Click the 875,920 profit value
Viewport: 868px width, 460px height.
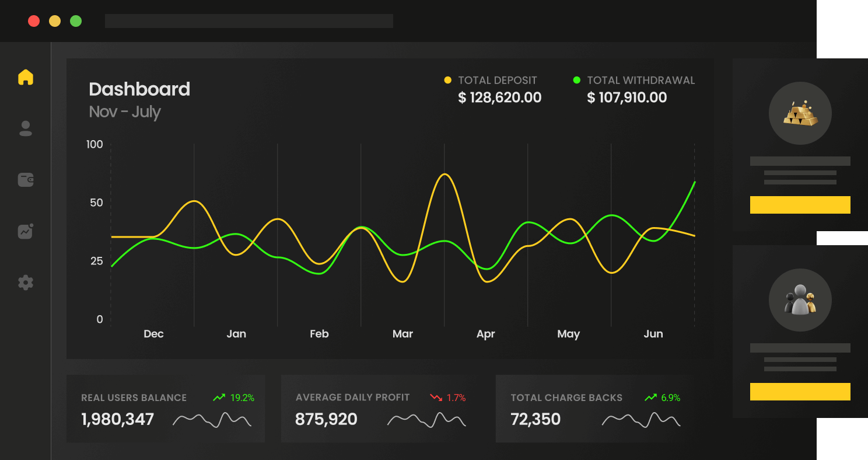tap(326, 419)
